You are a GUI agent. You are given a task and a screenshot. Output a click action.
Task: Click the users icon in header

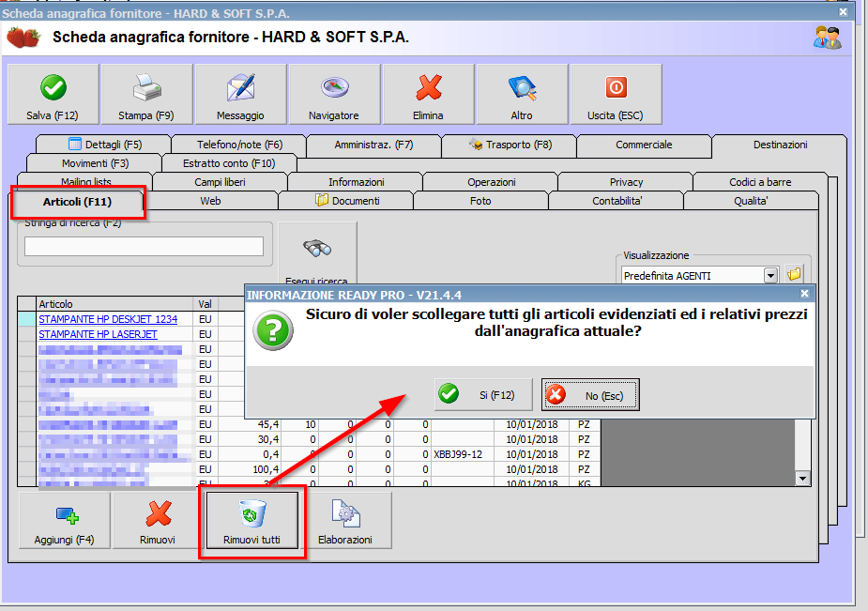(827, 38)
